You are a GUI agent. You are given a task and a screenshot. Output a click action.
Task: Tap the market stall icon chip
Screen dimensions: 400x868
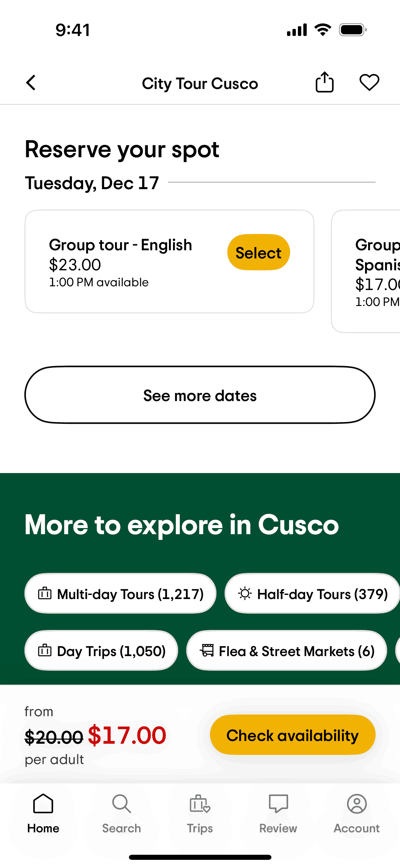pyautogui.click(x=207, y=651)
